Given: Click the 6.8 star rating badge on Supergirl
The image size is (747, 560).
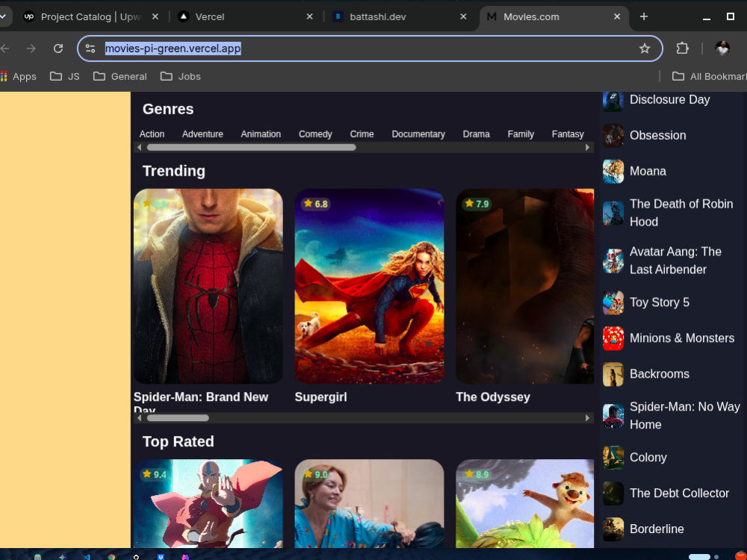Looking at the screenshot, I should (316, 204).
